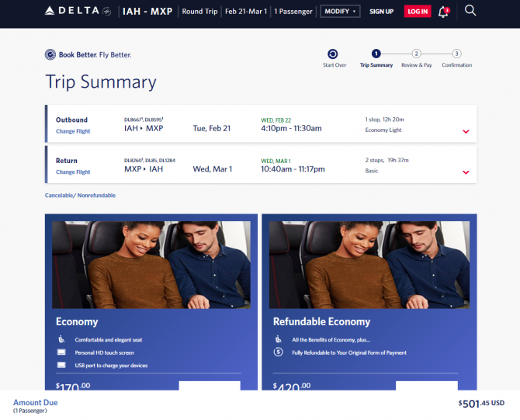520x420 pixels.
Task: Click the HD touch screen icon
Action: click(x=61, y=352)
